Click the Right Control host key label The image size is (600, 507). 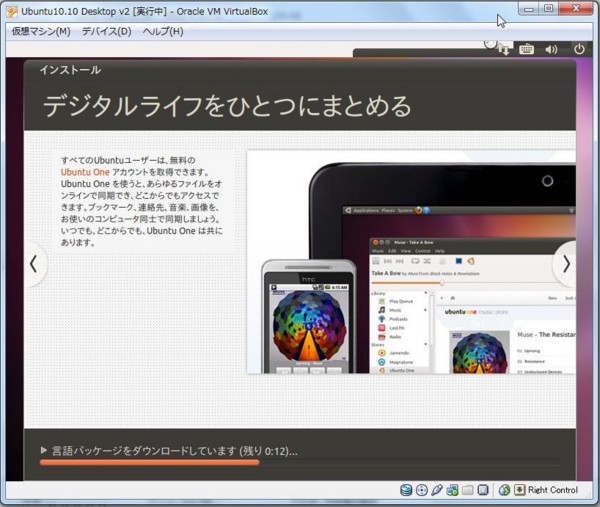click(553, 490)
